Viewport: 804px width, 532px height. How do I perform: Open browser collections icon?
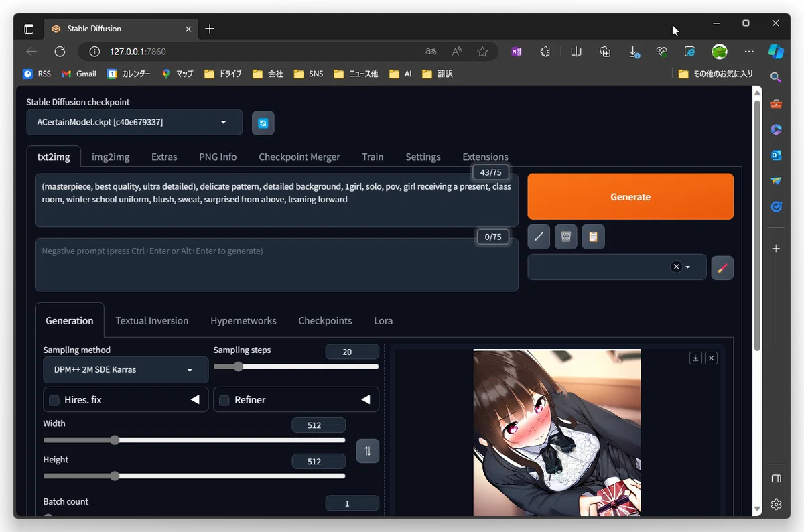tap(605, 52)
